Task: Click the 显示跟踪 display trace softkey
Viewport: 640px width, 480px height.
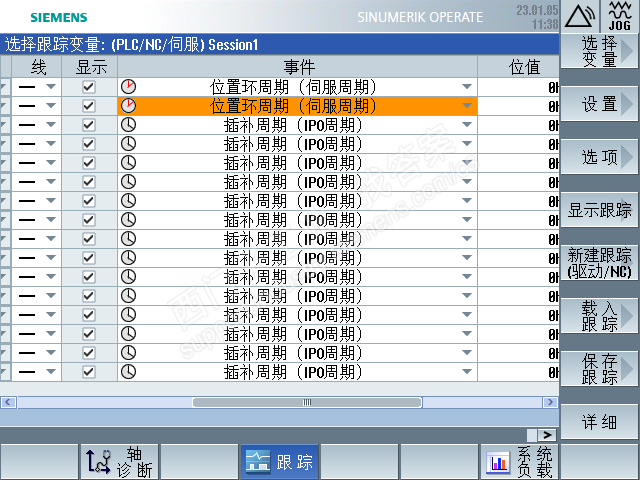Action: point(599,210)
